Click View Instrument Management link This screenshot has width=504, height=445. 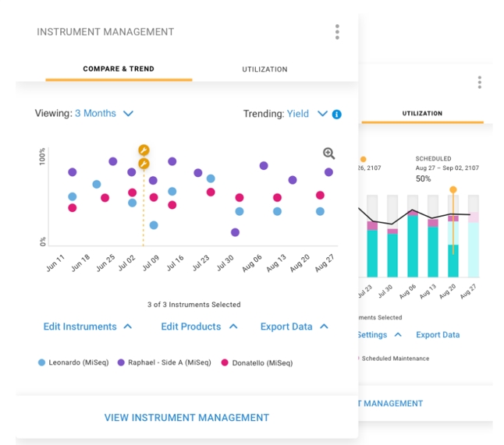pos(186,418)
